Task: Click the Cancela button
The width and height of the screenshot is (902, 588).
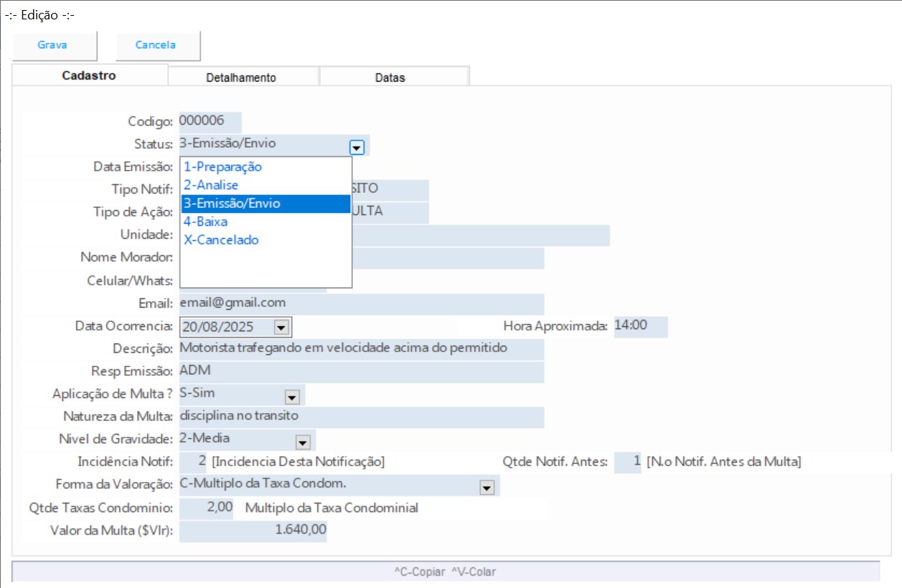Action: (156, 45)
